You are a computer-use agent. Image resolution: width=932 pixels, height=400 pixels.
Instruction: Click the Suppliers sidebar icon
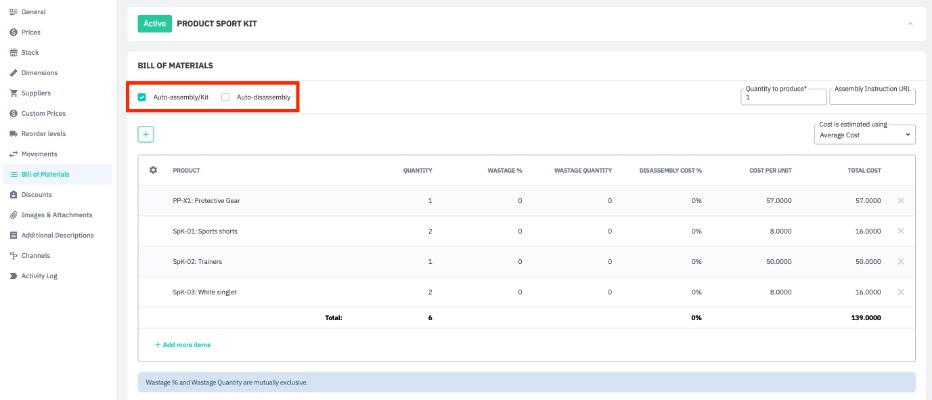13,93
